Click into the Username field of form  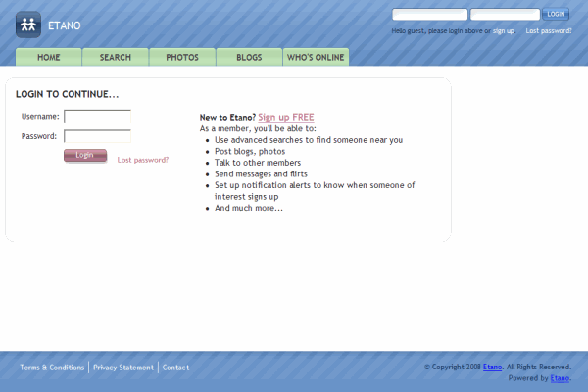(x=97, y=116)
